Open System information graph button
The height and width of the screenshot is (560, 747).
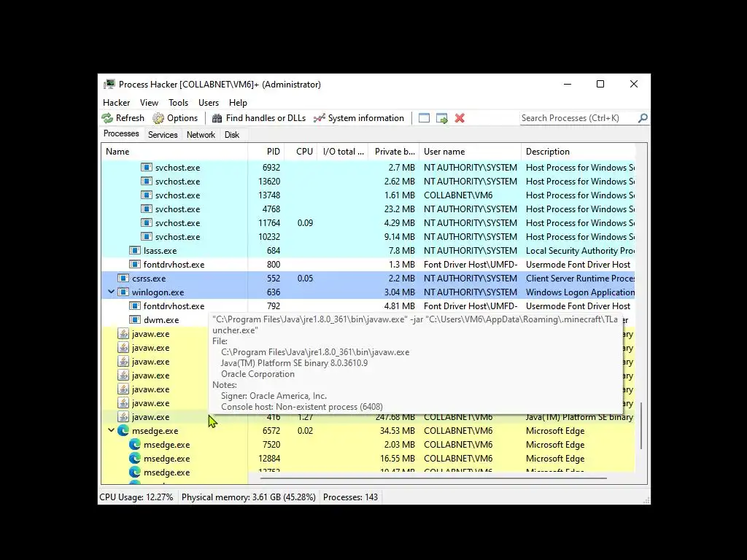359,118
